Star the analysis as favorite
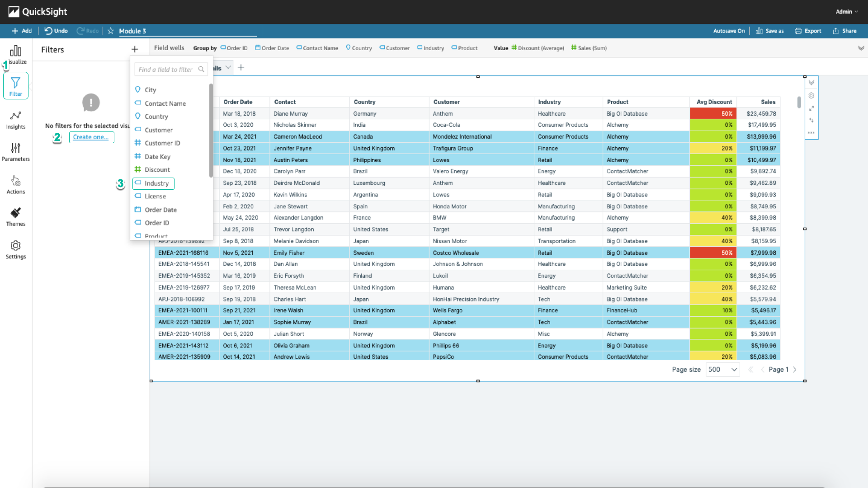Screen dimensions: 868x488 coord(111,31)
